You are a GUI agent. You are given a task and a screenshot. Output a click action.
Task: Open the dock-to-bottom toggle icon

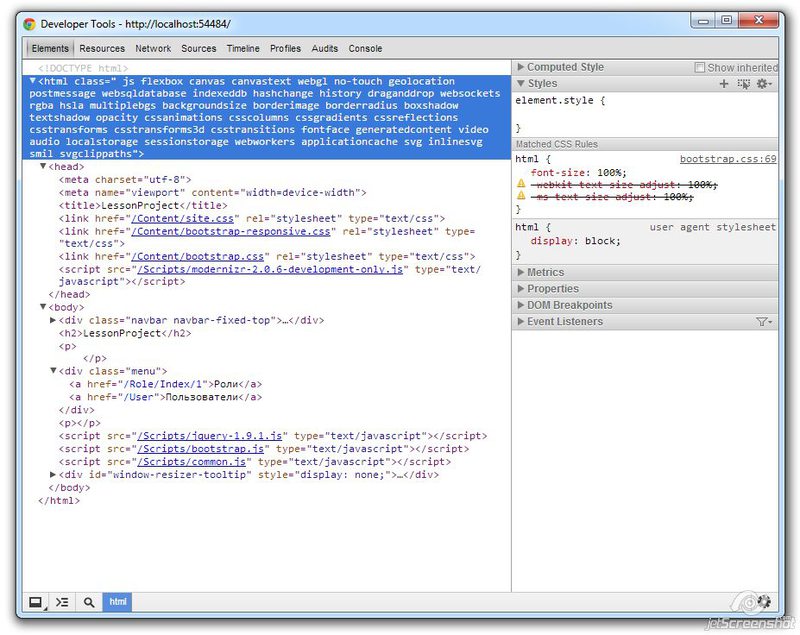tap(36, 602)
